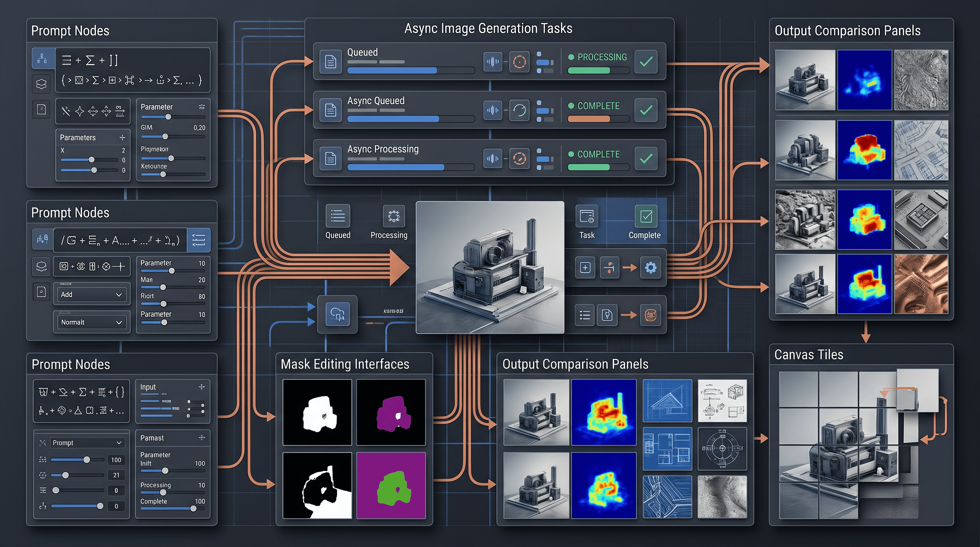Click the value 100 field beside the Prompt slider

(116, 460)
